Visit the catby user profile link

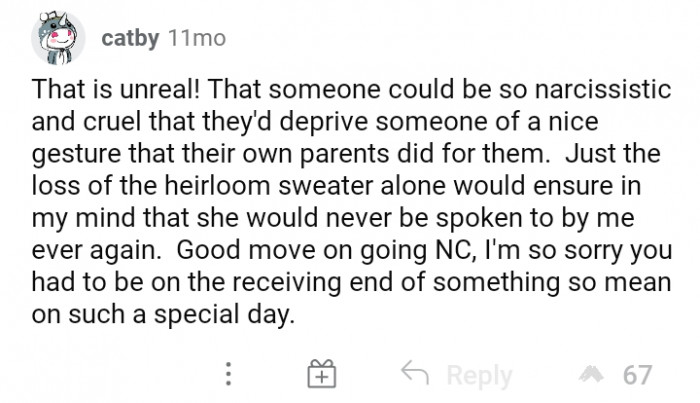click(x=131, y=38)
